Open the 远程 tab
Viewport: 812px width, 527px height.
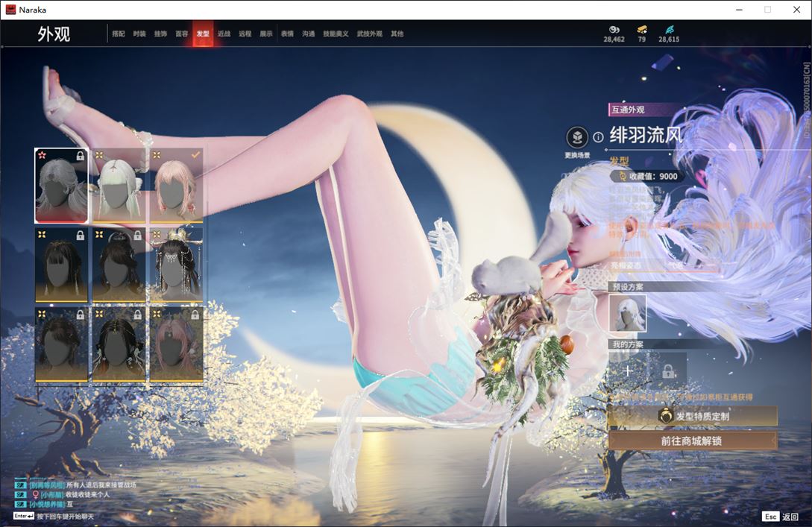coord(245,34)
